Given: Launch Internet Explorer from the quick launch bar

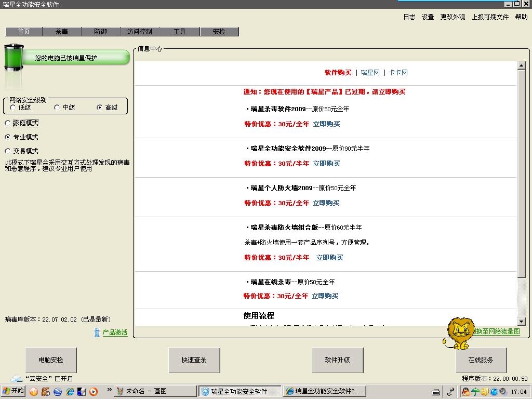Looking at the screenshot, I should (70, 392).
